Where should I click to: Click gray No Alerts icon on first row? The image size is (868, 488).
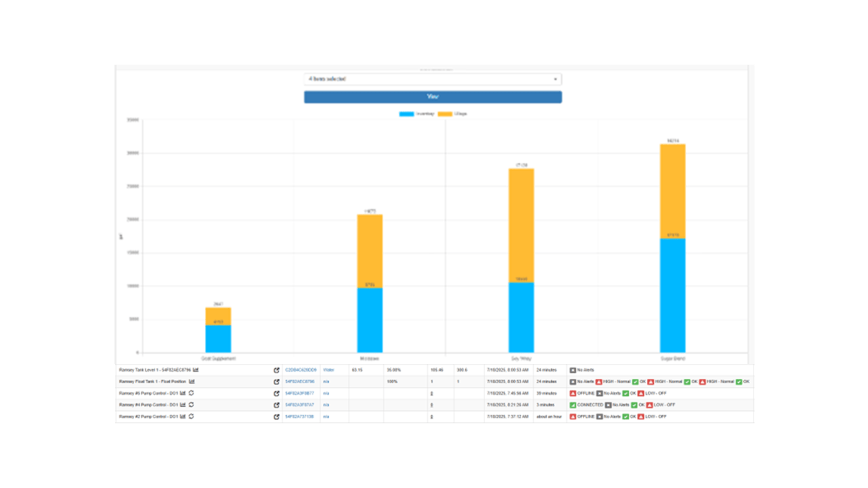click(x=573, y=370)
